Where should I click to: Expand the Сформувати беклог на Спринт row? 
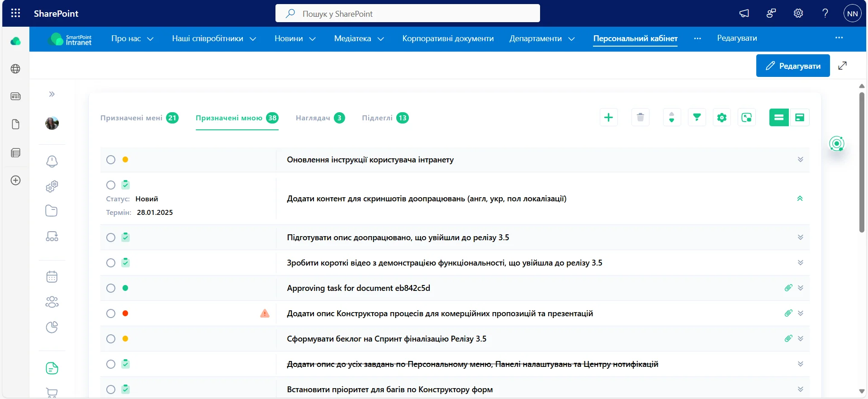[x=800, y=339]
